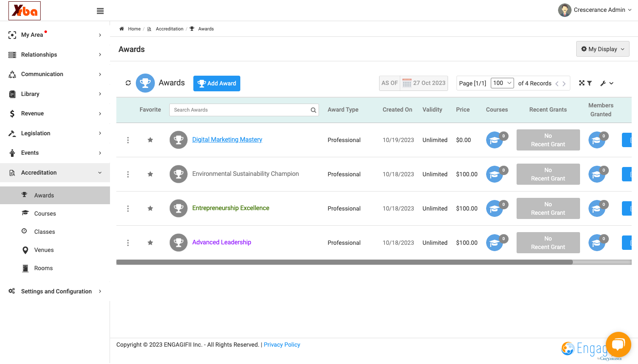View members granted for Advanced Leadership
Image resolution: width=638 pixels, height=364 pixels.
pos(597,243)
